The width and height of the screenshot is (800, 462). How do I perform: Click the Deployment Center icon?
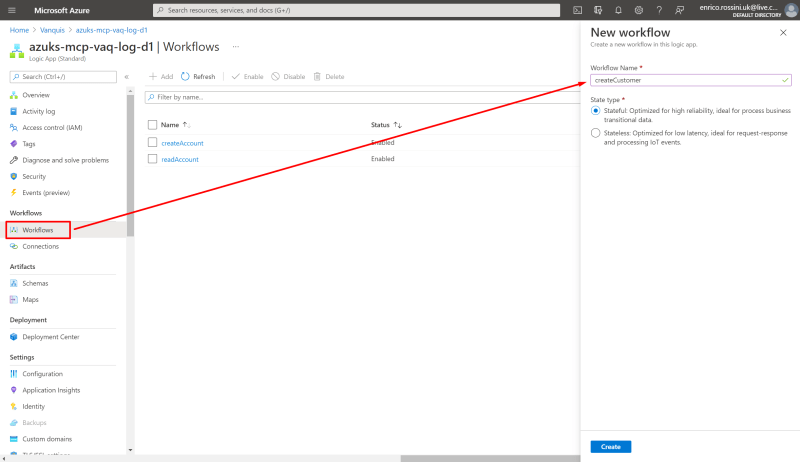coord(14,337)
